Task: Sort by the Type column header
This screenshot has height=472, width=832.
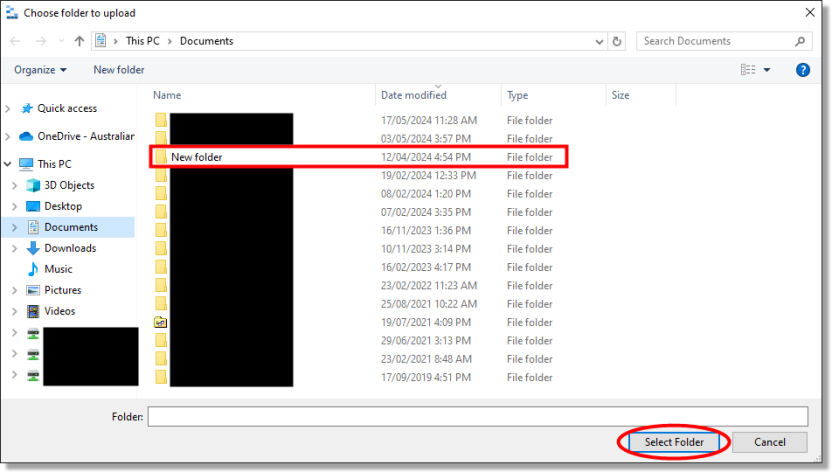Action: pyautogui.click(x=517, y=95)
